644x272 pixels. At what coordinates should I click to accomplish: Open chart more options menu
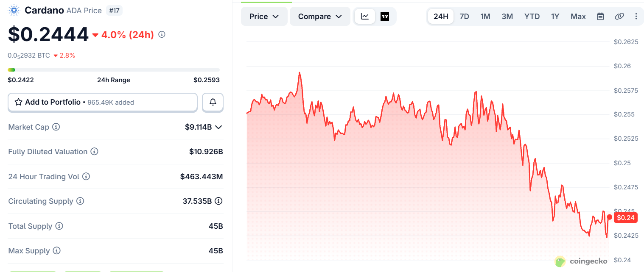(x=636, y=17)
